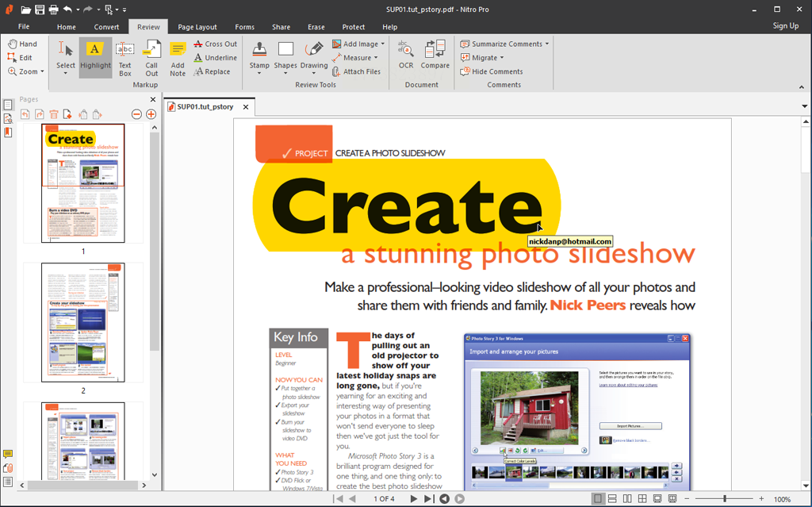Viewport: 812px width, 507px height.
Task: Click the Text Box tool
Action: pos(124,56)
